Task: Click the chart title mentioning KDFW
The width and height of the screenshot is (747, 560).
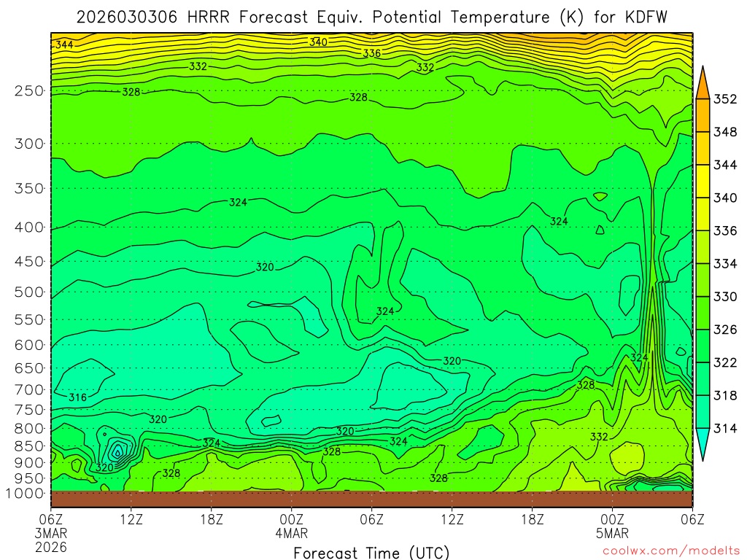Action: point(371,17)
